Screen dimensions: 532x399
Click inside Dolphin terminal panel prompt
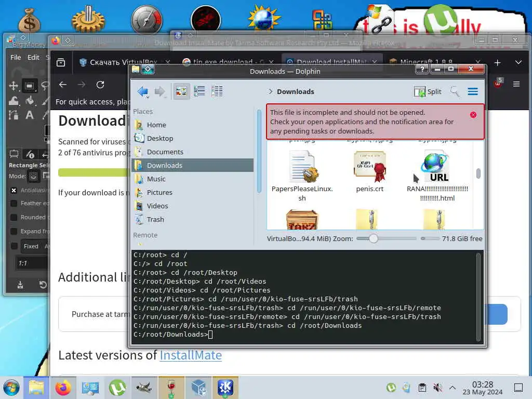pyautogui.click(x=210, y=335)
